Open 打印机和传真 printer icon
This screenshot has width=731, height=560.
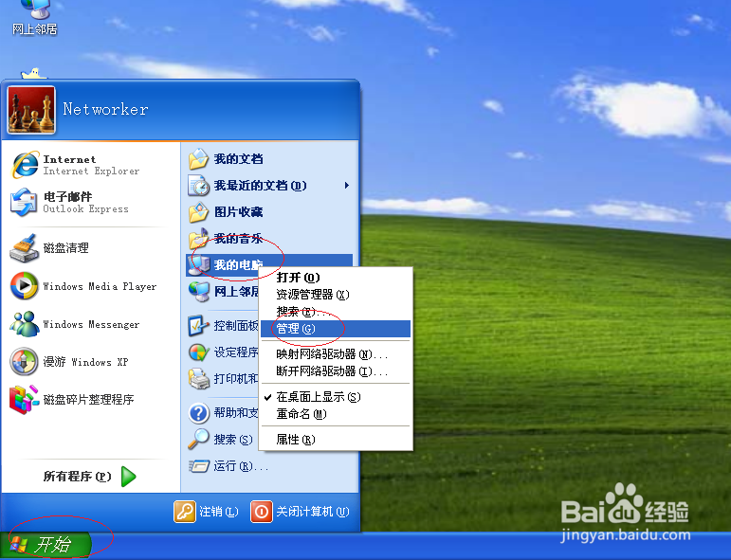(x=199, y=379)
